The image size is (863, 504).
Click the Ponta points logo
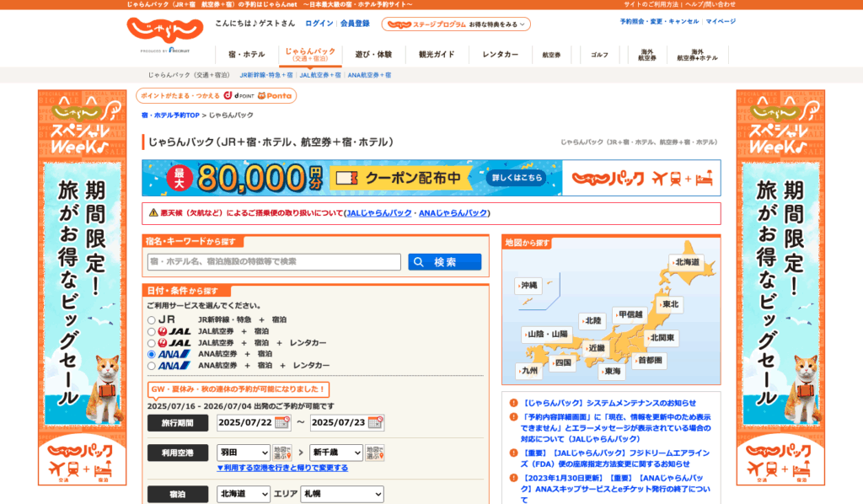click(x=275, y=96)
